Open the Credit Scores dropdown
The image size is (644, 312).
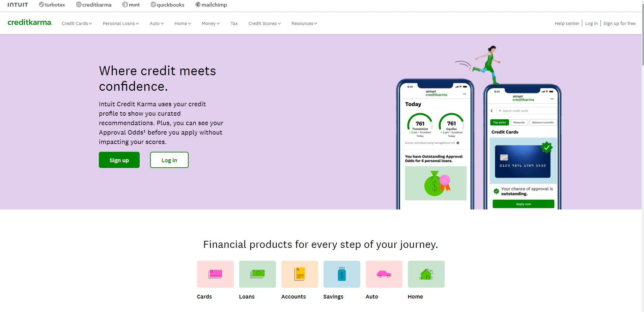point(264,24)
